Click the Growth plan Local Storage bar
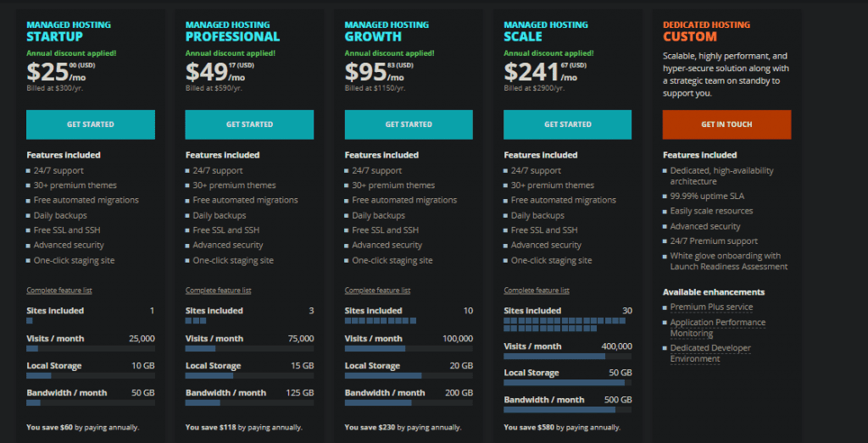 [x=409, y=375]
